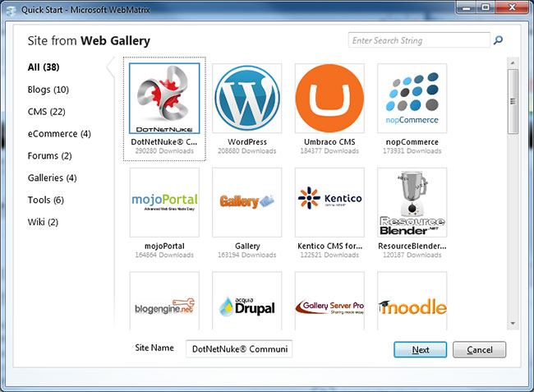Click the gallery scrollbar thumb
Image resolution: width=534 pixels, height=392 pixels.
coord(513,101)
